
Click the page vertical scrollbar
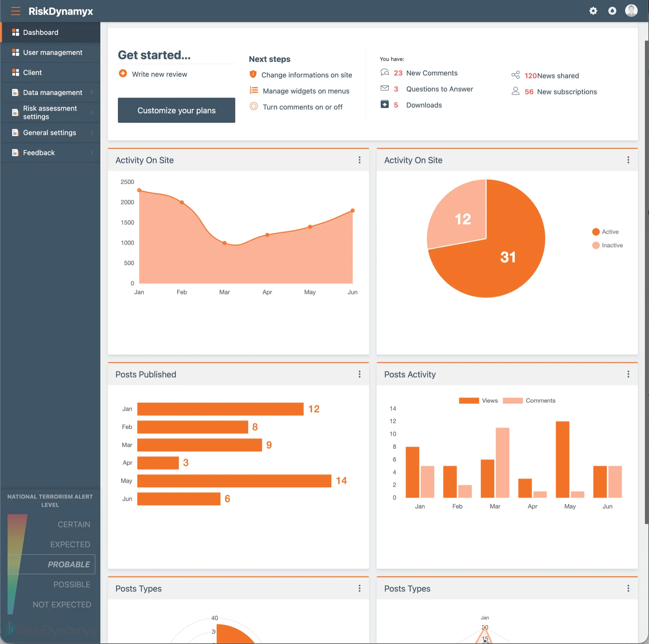point(646,282)
